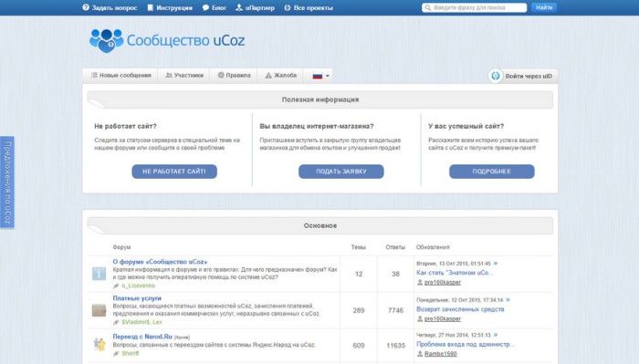639x364 pixels.
Task: Open pro100kasper profile under Возврат topic
Action: coord(443,318)
